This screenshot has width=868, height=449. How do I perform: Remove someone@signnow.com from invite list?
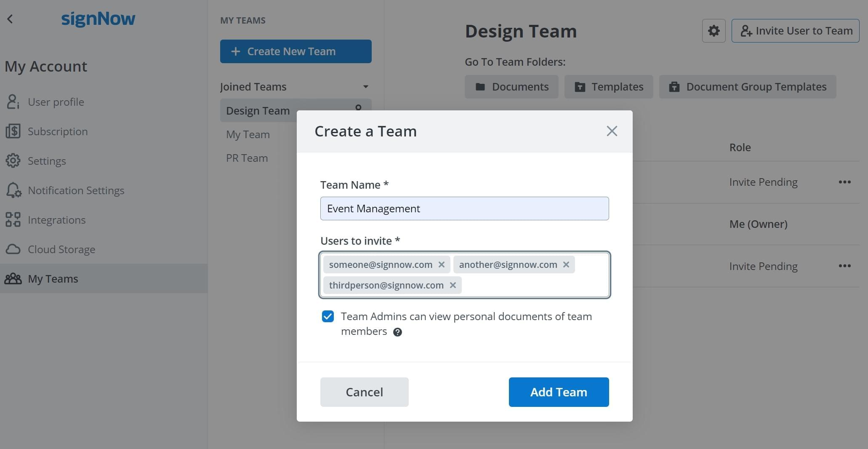pyautogui.click(x=441, y=265)
